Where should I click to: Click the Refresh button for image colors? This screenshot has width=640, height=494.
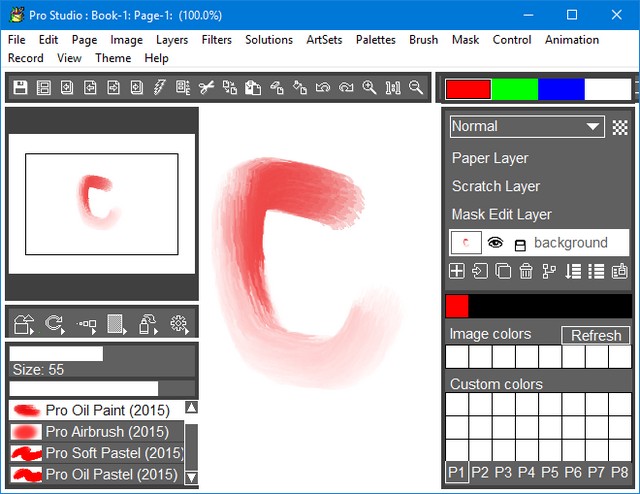pyautogui.click(x=596, y=335)
